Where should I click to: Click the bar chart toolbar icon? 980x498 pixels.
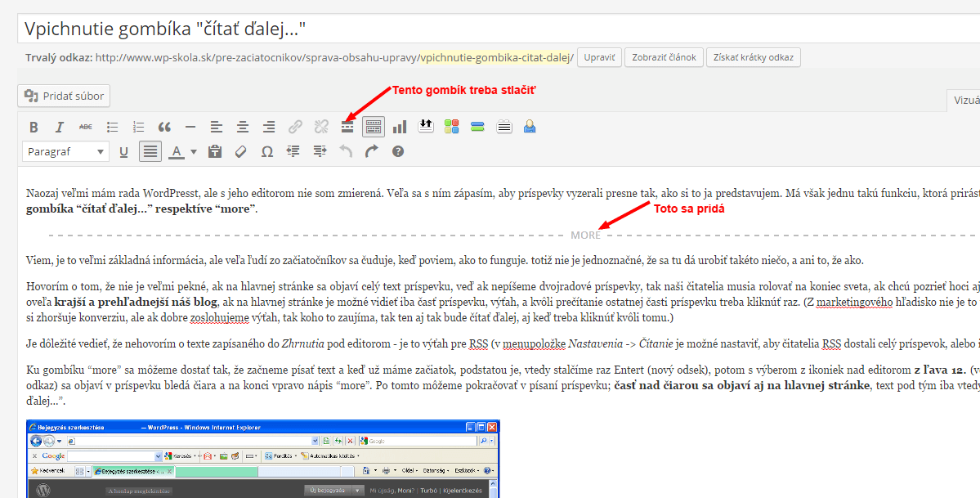(400, 128)
